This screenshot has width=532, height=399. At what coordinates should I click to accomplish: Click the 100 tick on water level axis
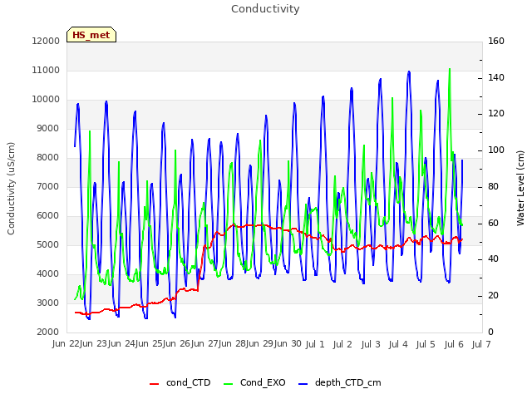point(496,150)
